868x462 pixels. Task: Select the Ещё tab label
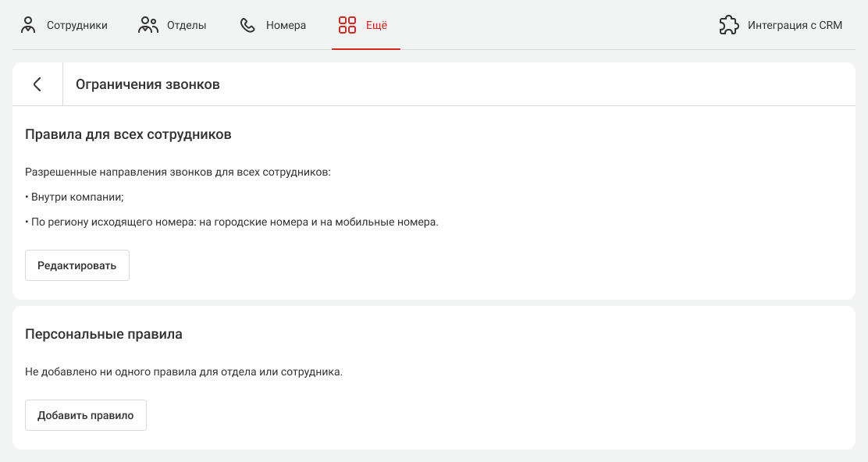point(376,25)
